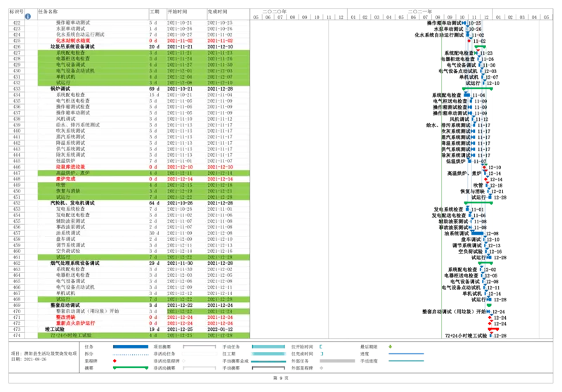This screenshot has height=392, width=562.
Task: Select the 烟气处理系统设备调试 summary row
Action: pyautogui.click(x=76, y=263)
